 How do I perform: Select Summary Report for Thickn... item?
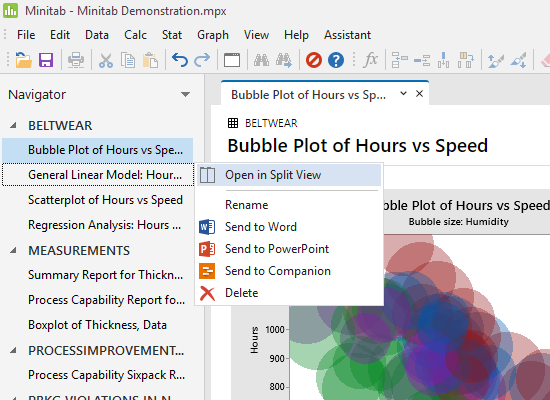[98, 275]
